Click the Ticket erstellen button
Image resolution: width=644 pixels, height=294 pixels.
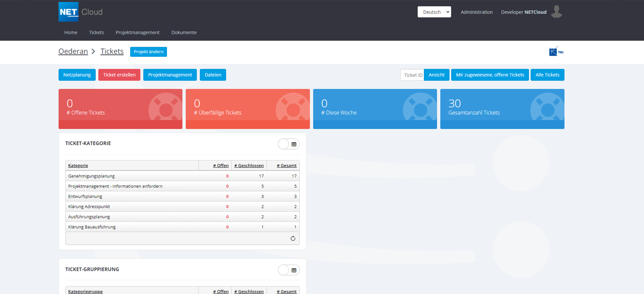pyautogui.click(x=119, y=75)
